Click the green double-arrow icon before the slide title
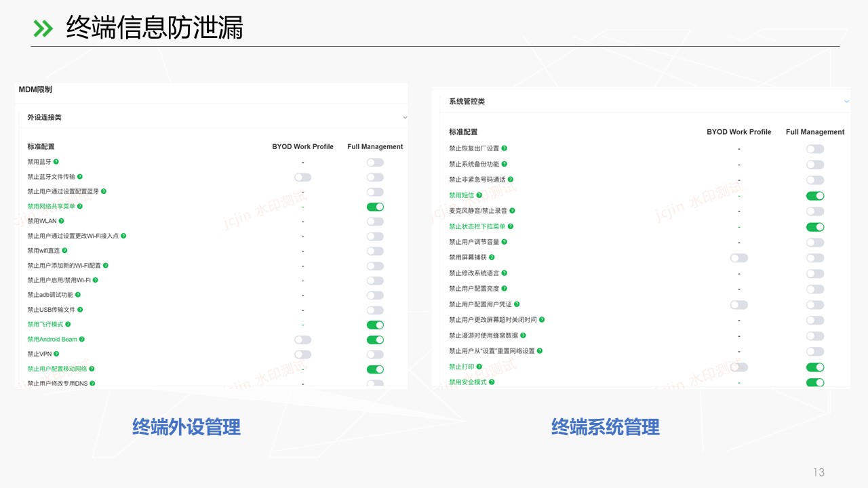868x488 pixels. tap(43, 28)
